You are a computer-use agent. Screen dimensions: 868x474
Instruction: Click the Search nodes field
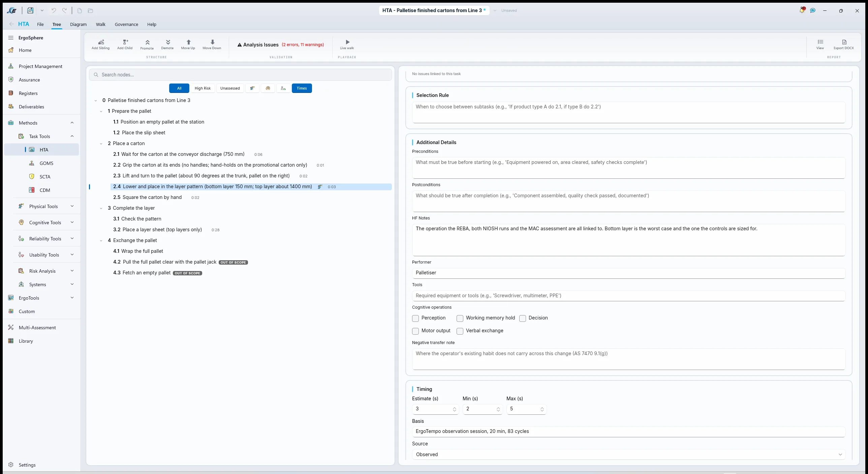240,75
